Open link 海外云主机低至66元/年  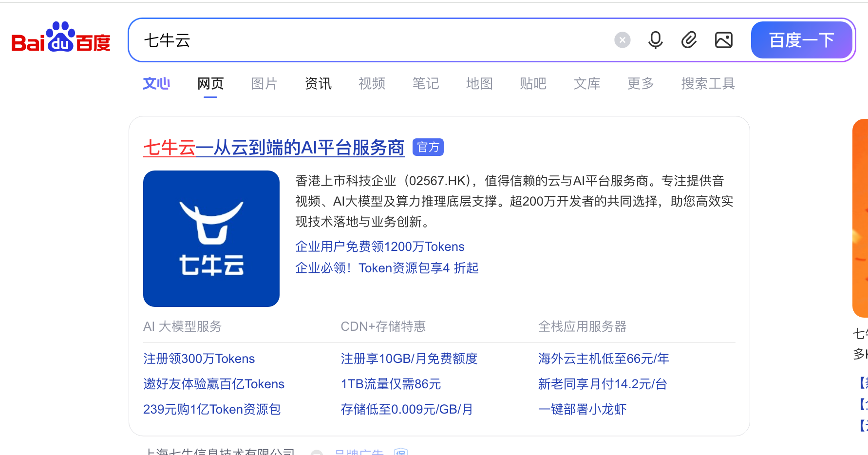coord(604,359)
